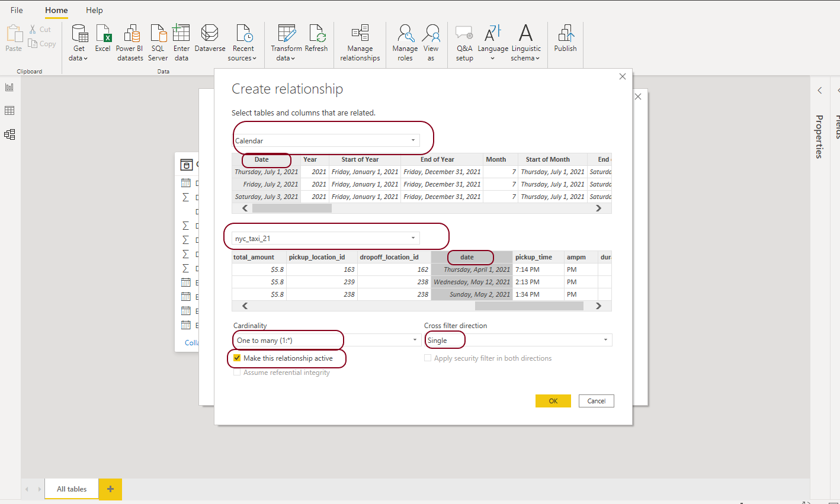Open the Cross filter direction dropdown
840x504 pixels.
coord(605,340)
